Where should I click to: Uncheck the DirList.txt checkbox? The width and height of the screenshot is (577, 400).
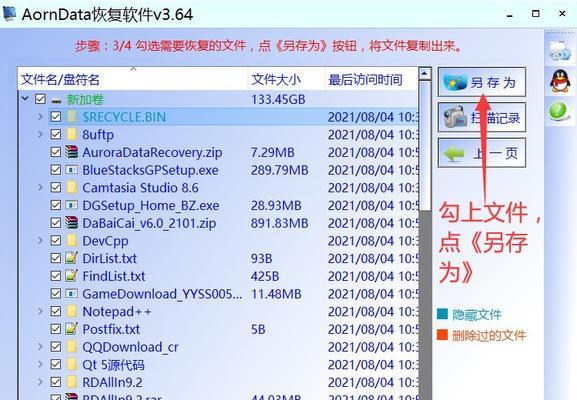click(56, 258)
